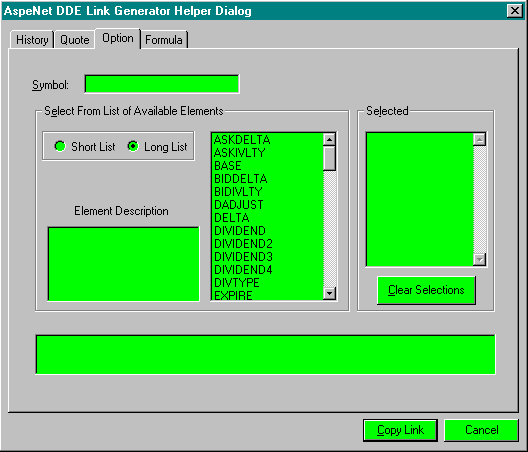Select DIVIDEND4 in the elements list
Image resolution: width=528 pixels, height=452 pixels.
point(268,270)
